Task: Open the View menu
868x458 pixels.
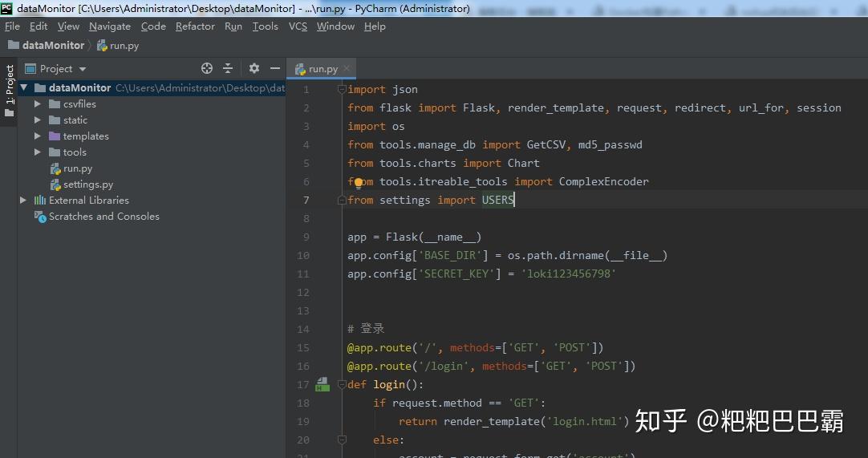Action: coord(68,26)
